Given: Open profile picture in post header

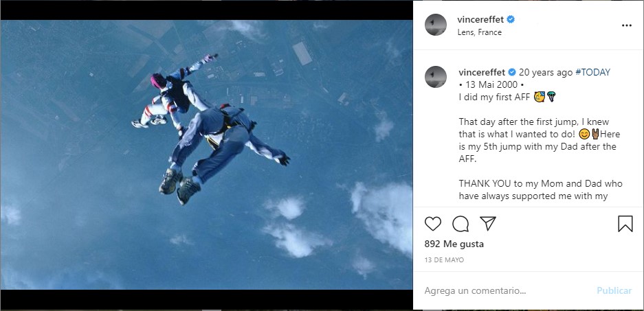Looking at the screenshot, I should (436, 25).
